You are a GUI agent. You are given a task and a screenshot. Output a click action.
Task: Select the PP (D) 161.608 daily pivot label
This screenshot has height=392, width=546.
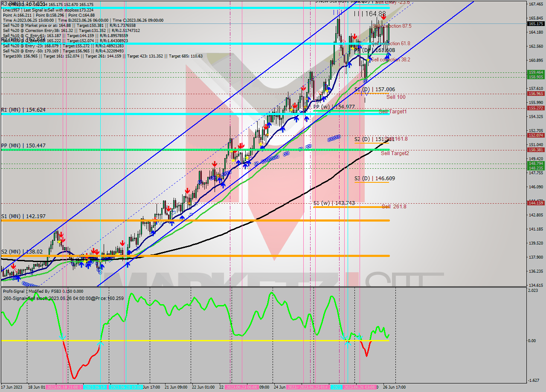pos(375,50)
